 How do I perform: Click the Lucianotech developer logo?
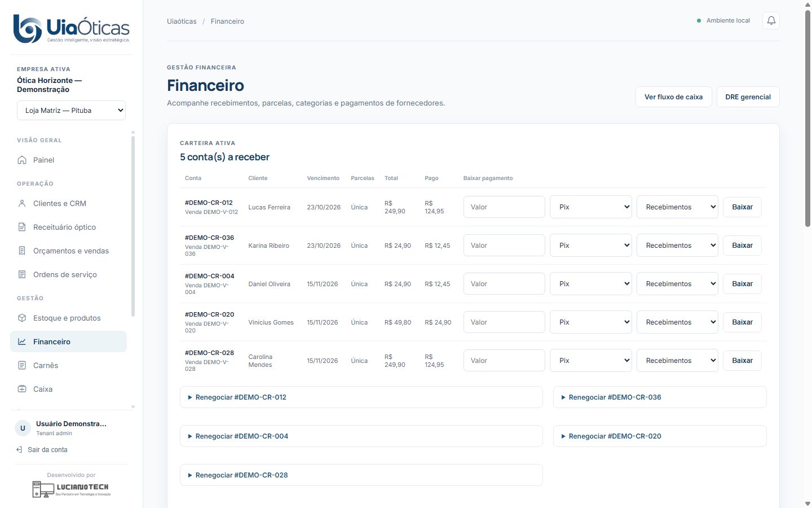pyautogui.click(x=71, y=489)
